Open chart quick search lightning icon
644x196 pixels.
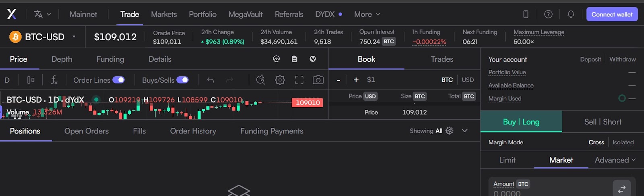click(x=261, y=80)
